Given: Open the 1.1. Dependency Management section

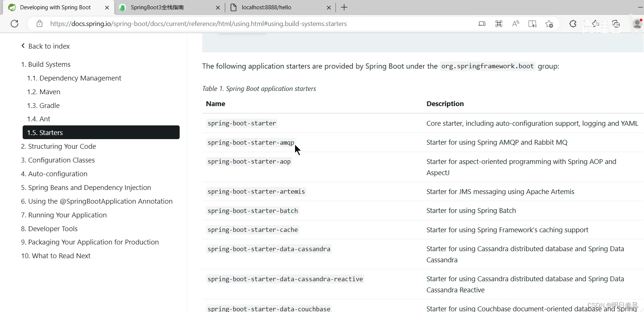Looking at the screenshot, I should coord(74,78).
